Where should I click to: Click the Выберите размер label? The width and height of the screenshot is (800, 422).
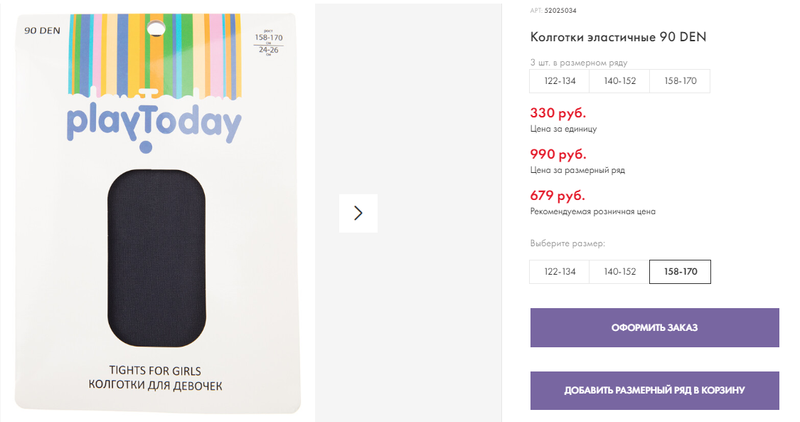[x=567, y=243]
